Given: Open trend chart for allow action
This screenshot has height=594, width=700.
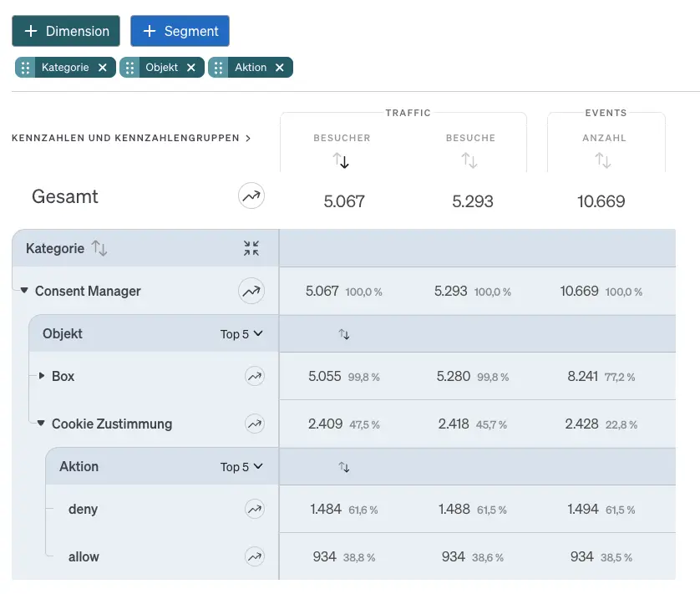Looking at the screenshot, I should pos(254,556).
